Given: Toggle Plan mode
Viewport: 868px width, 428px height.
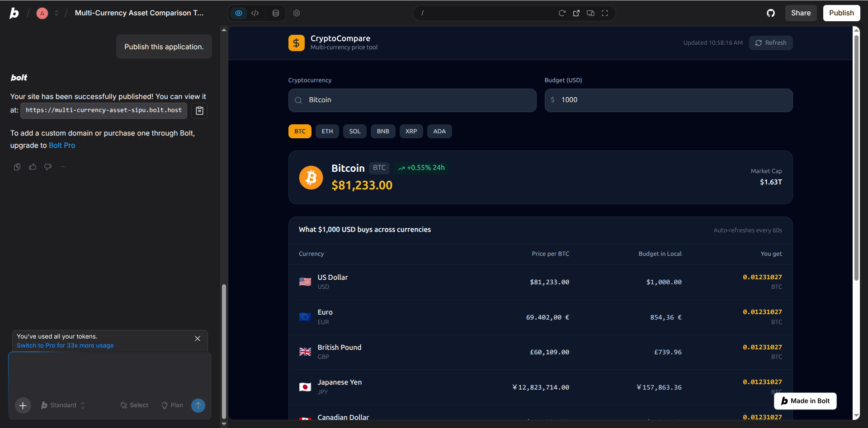Looking at the screenshot, I should [172, 405].
